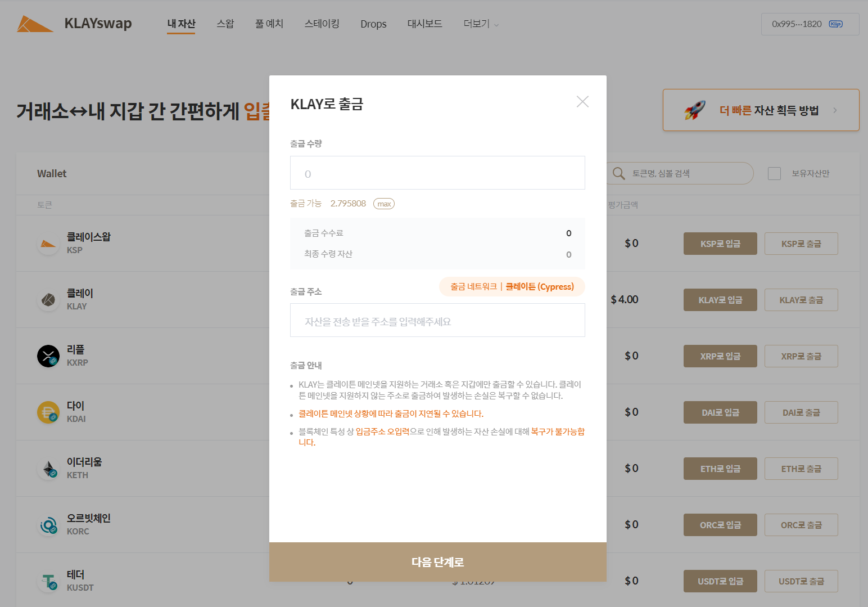Image resolution: width=868 pixels, height=607 pixels.
Task: Open the 대시보드 menu
Action: click(425, 24)
